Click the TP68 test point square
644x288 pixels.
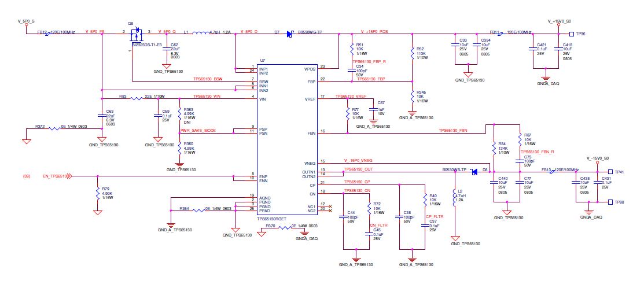tap(610, 202)
